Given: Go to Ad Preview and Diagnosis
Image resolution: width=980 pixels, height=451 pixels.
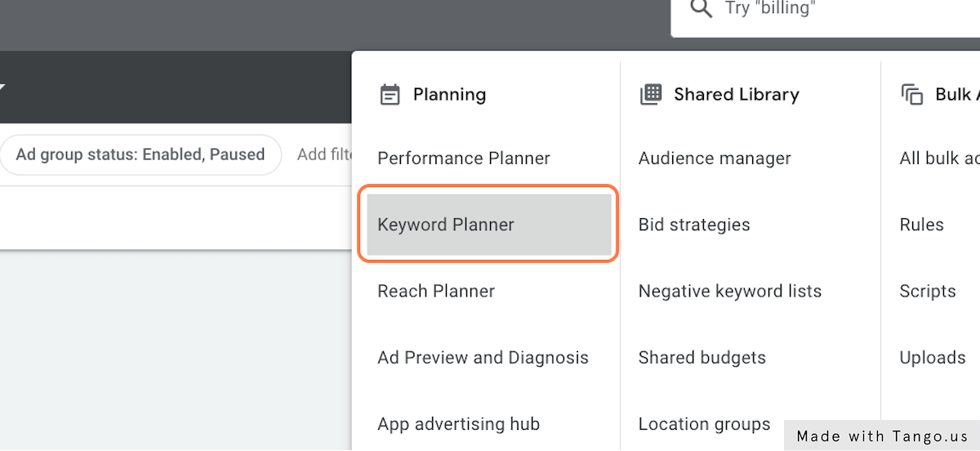Looking at the screenshot, I should pyautogui.click(x=483, y=357).
